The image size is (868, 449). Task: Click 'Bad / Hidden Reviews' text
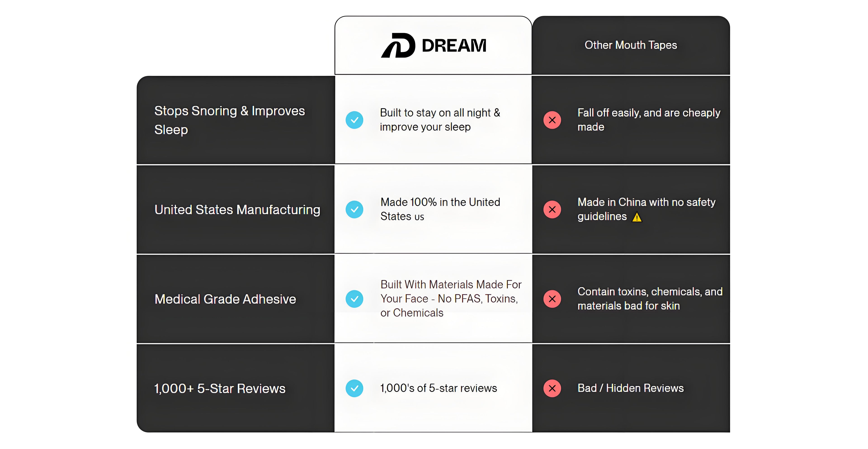click(x=630, y=388)
